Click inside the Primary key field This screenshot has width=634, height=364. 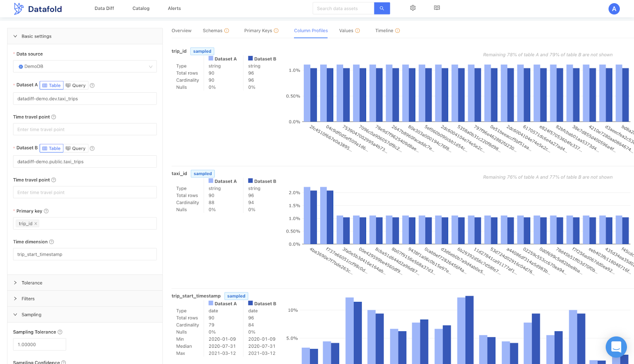click(x=85, y=223)
